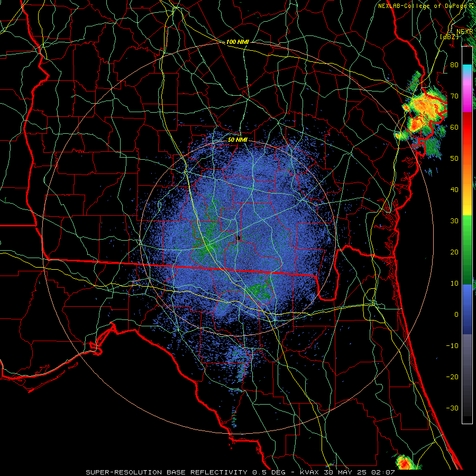The height and width of the screenshot is (476, 476).
Task: Click the 50 value on the dBZ scale
Action: (454, 159)
